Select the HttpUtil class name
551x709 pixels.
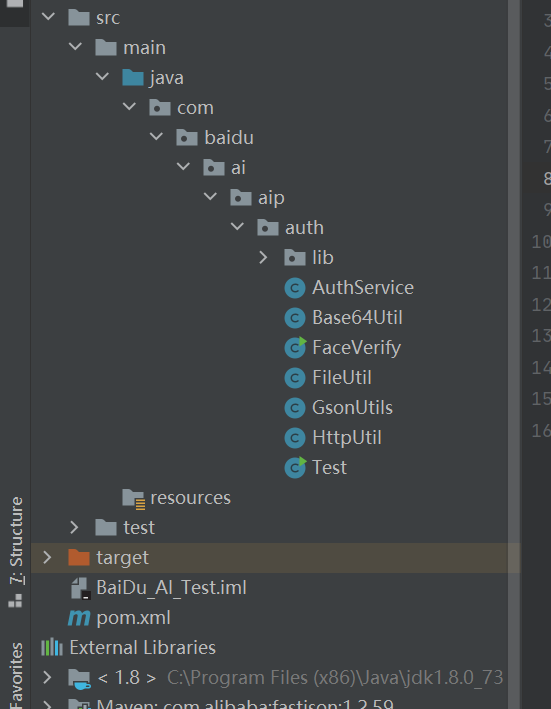(347, 438)
